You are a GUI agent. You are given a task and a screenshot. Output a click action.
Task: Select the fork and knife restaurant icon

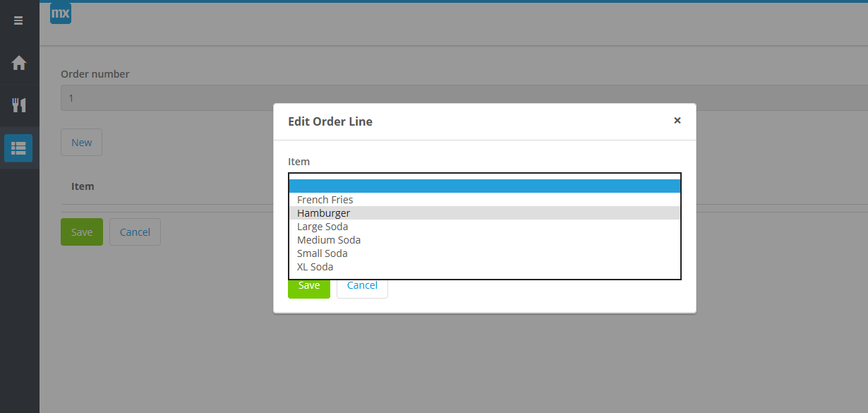(x=18, y=104)
